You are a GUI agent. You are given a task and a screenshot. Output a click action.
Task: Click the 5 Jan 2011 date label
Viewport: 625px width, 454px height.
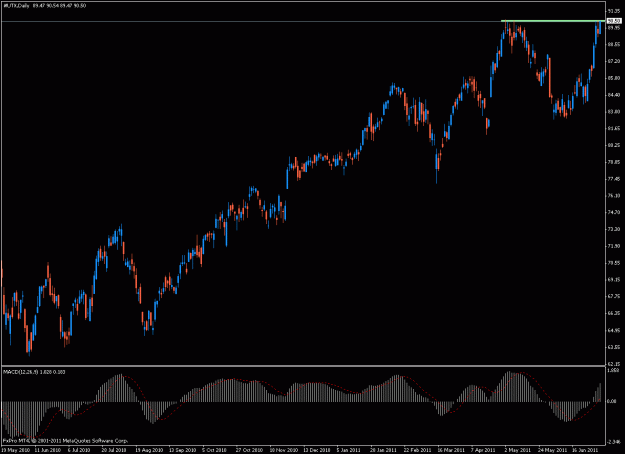coord(349,450)
